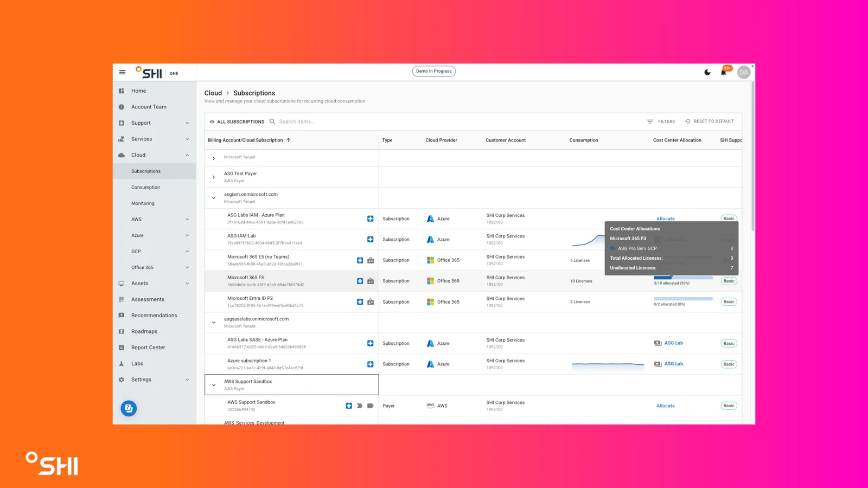Image resolution: width=868 pixels, height=488 pixels.
Task: Open the DA user avatar menu
Action: click(x=744, y=72)
